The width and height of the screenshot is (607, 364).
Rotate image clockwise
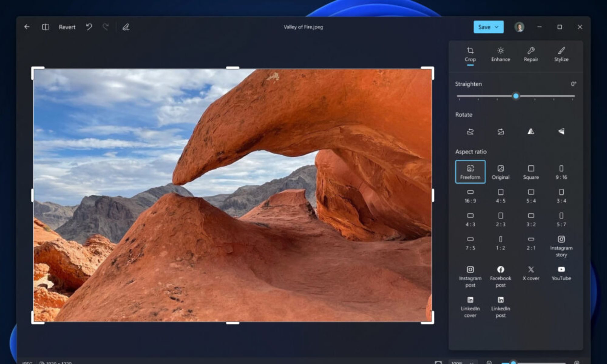click(x=500, y=131)
